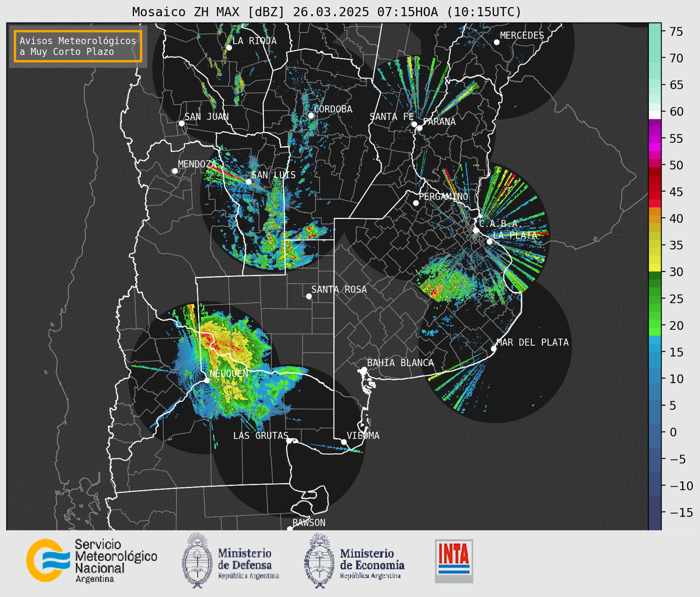Viewport: 700px width, 597px height.
Task: Click the VIEDMA city marker dot
Action: coord(344,442)
